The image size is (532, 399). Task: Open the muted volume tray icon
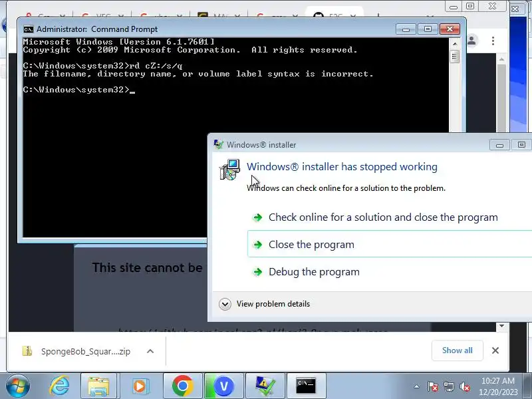(464, 386)
